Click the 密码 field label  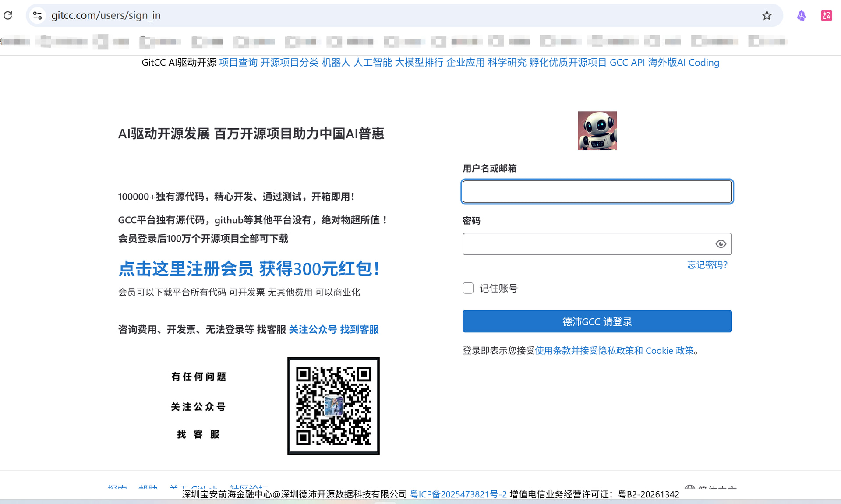click(x=471, y=221)
